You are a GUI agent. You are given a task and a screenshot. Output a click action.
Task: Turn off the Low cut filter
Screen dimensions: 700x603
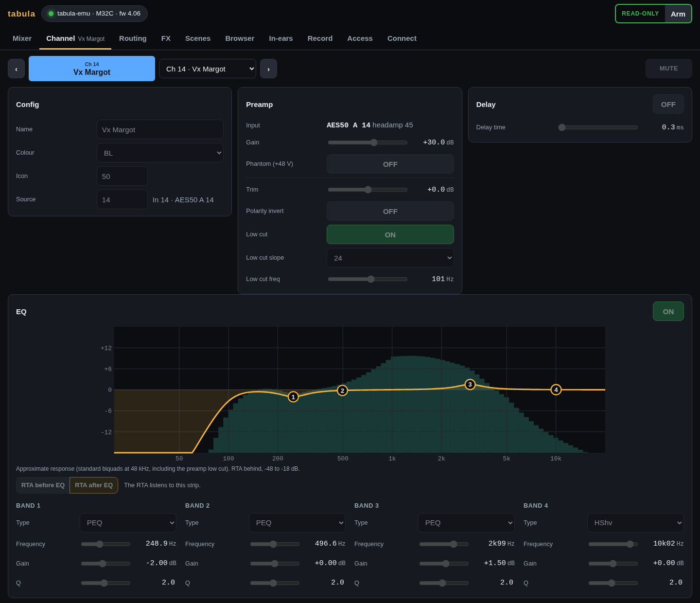pyautogui.click(x=390, y=234)
